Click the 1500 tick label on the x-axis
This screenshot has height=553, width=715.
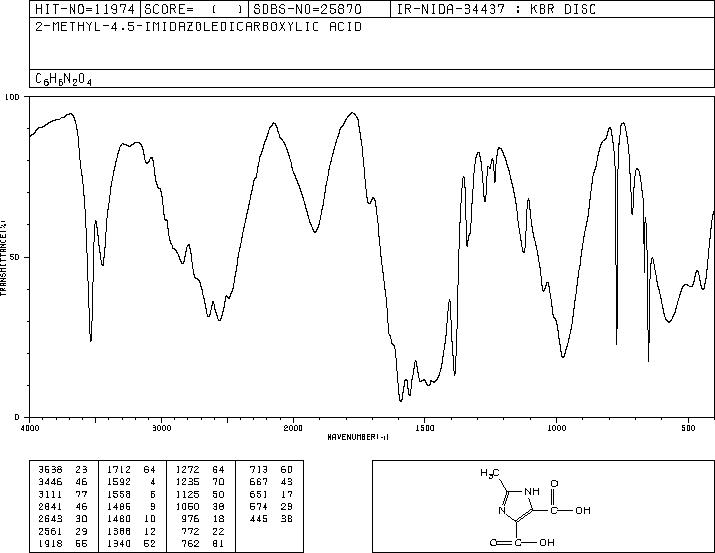click(425, 428)
